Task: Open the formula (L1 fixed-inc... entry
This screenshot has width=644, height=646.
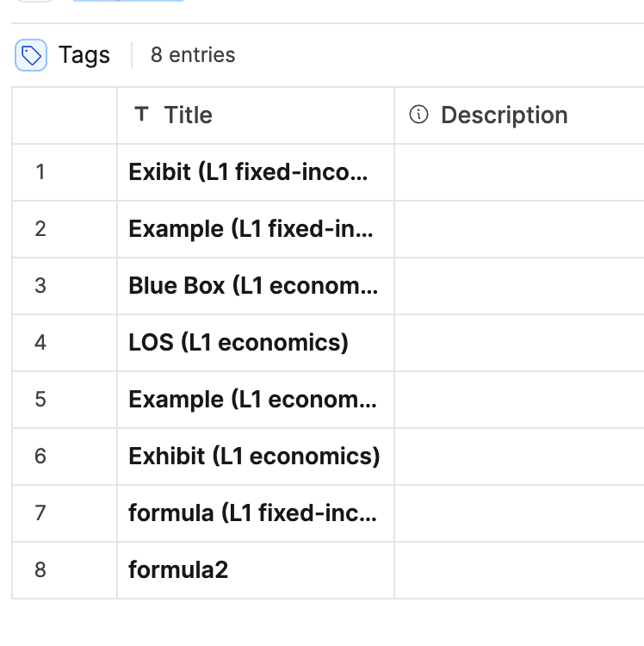Action: [x=252, y=513]
